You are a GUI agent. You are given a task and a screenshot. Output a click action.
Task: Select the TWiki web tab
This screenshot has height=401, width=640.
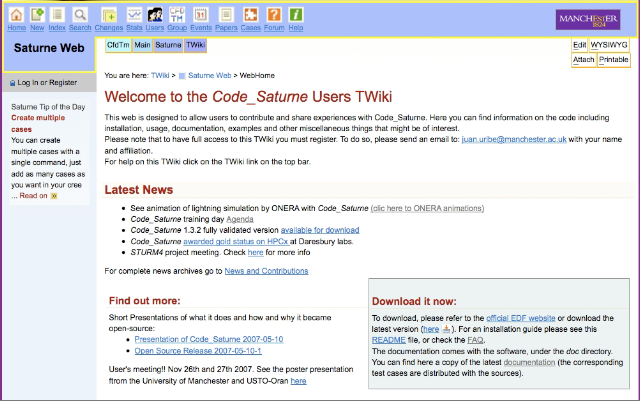(x=196, y=45)
